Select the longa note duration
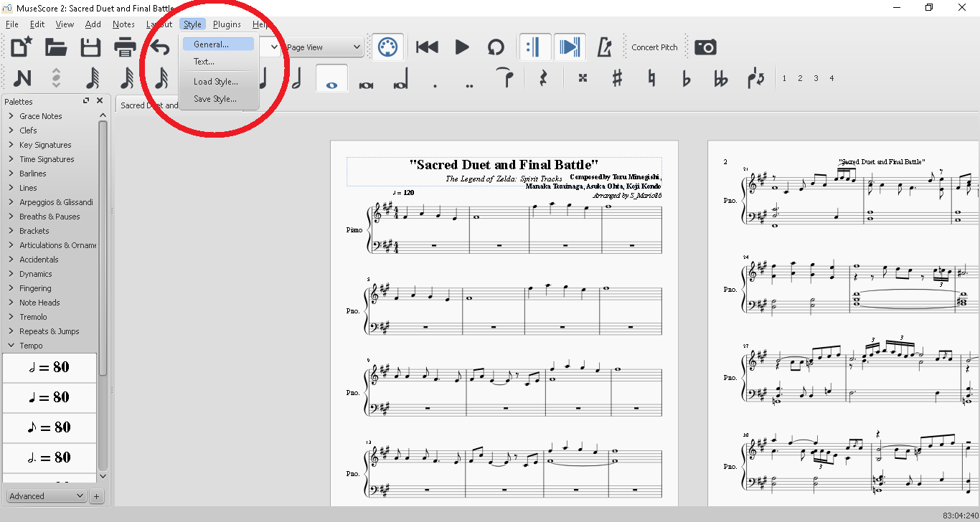The width and height of the screenshot is (980, 522). (x=400, y=78)
